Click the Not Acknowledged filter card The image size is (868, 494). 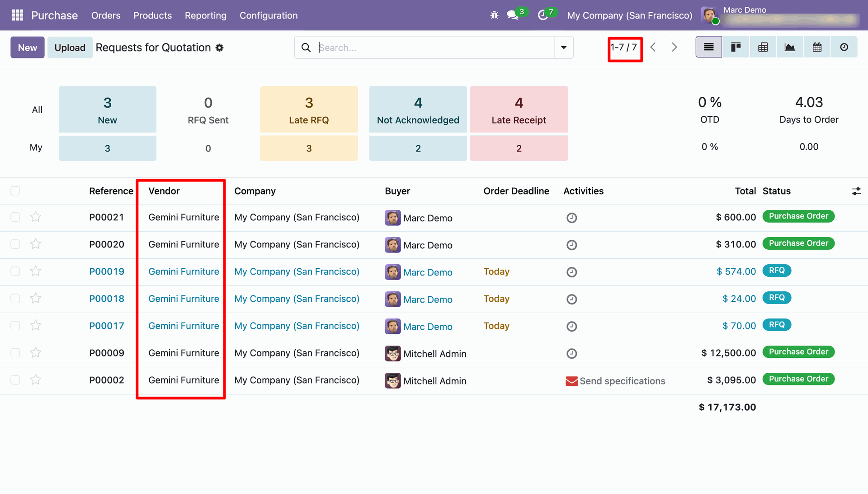418,109
